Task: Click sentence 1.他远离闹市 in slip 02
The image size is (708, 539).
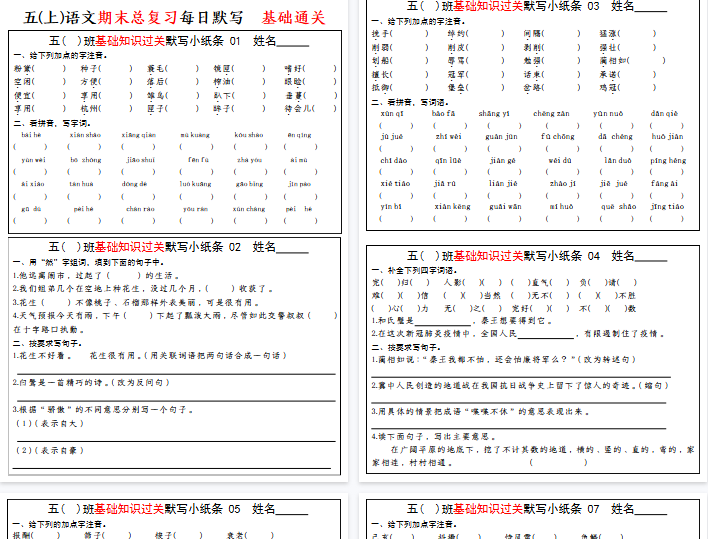Action: [96, 275]
